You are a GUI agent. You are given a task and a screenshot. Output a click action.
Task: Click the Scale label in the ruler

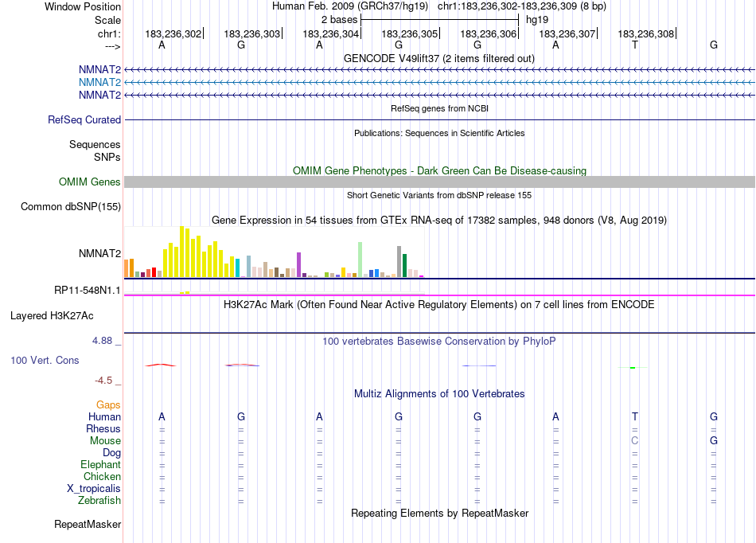107,20
